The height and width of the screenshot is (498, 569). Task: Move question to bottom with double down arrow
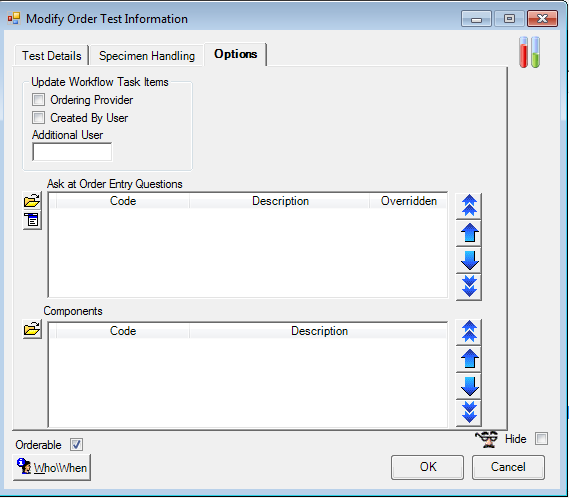click(x=469, y=287)
